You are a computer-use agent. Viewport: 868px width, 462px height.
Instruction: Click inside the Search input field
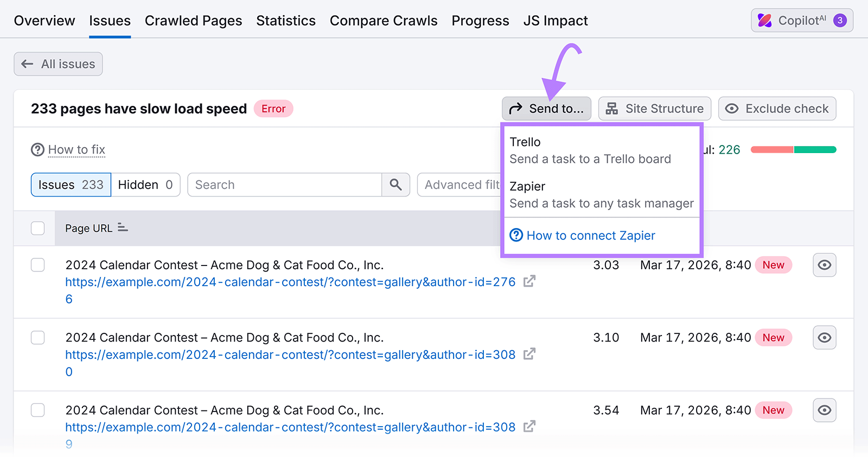coord(282,185)
